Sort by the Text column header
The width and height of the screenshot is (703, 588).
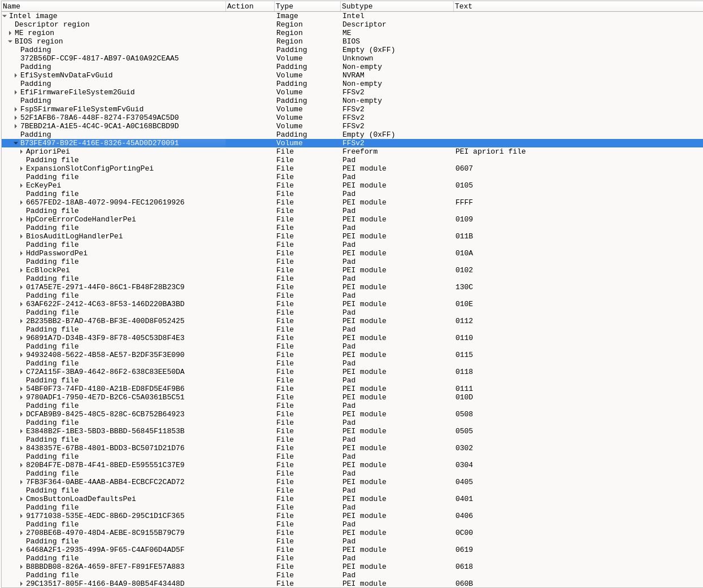(578, 6)
